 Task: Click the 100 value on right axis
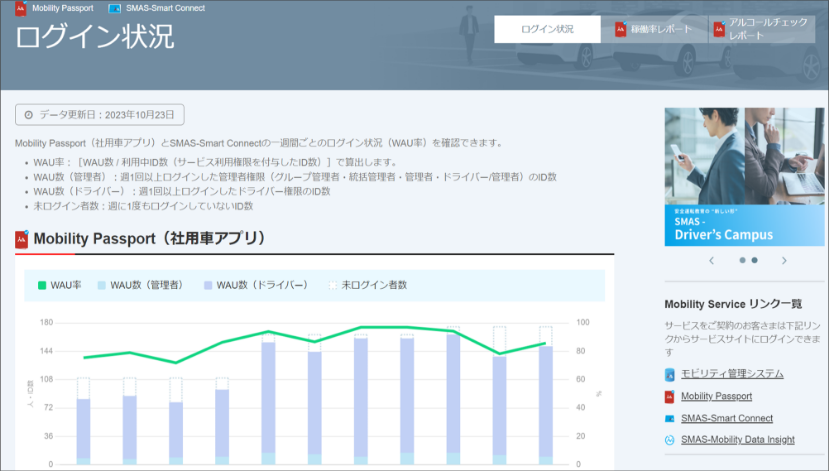(x=583, y=322)
